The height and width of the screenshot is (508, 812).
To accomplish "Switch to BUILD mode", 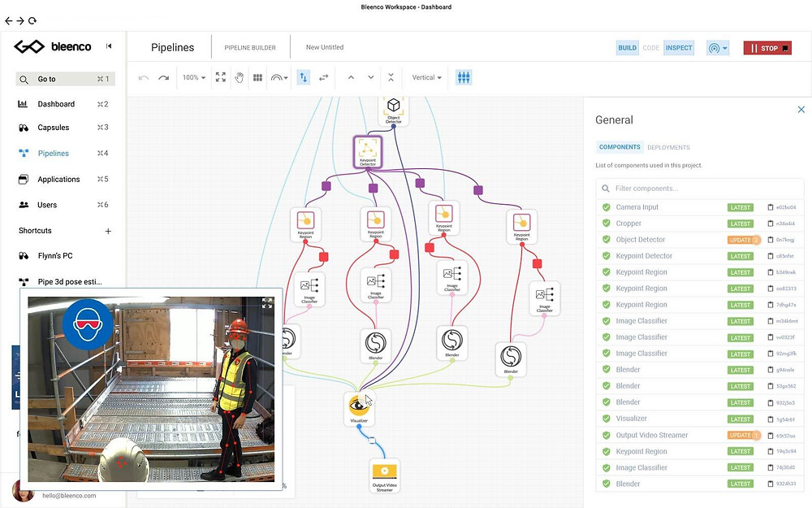I will 627,48.
